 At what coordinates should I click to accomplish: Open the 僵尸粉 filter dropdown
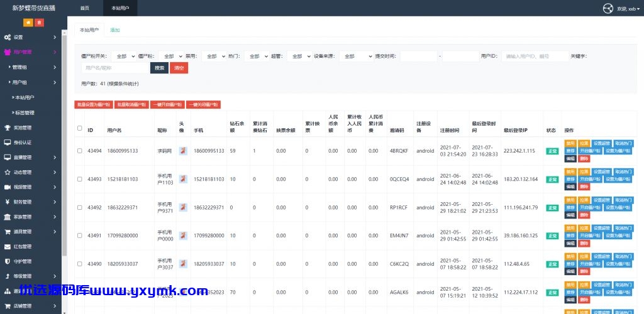click(171, 56)
